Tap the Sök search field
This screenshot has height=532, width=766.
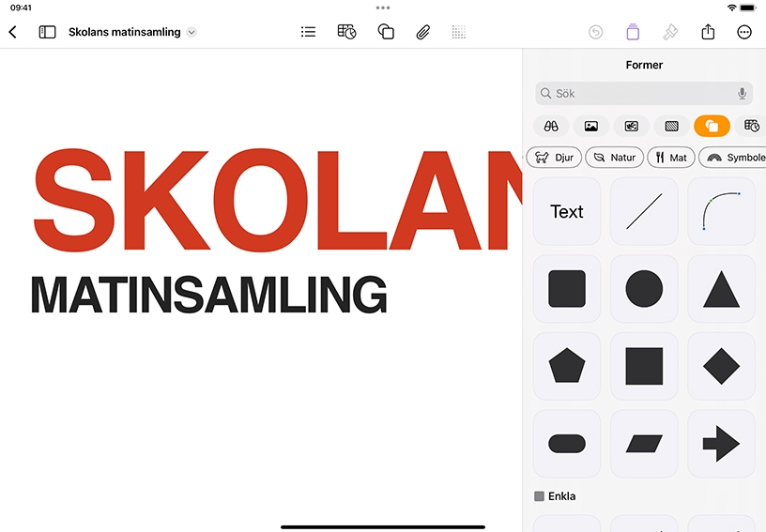644,93
